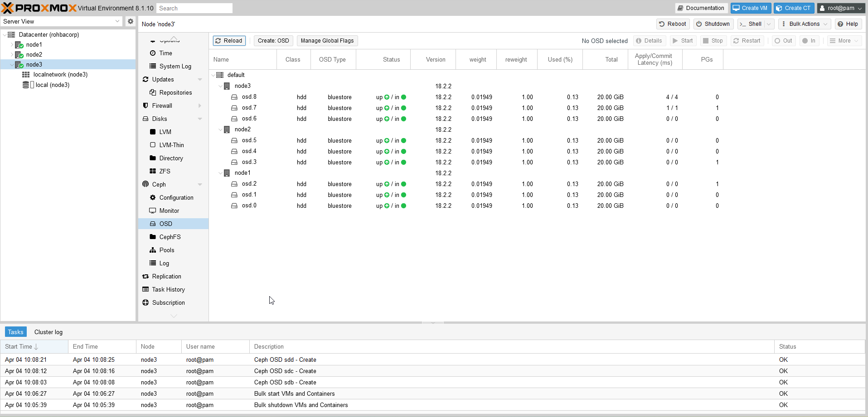Open the Updates menu item

[x=173, y=79]
